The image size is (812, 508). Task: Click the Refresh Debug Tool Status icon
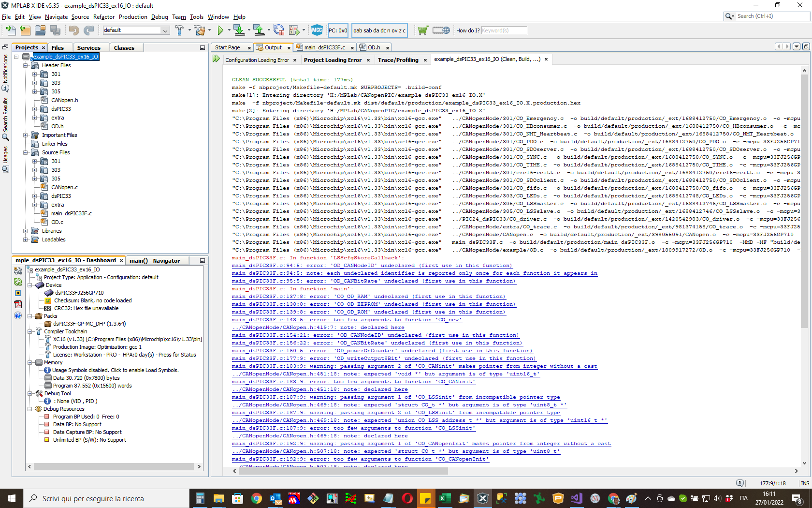(279, 30)
